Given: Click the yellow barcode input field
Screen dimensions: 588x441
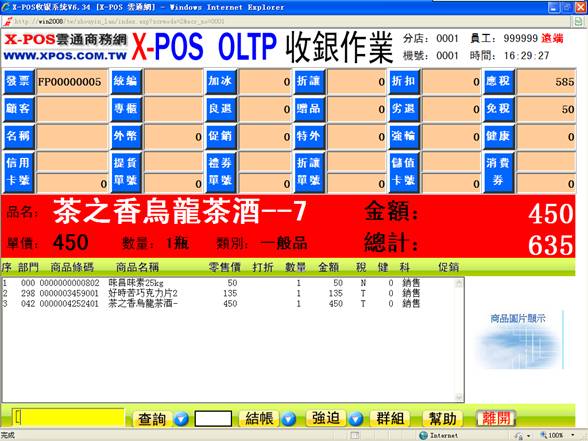Looking at the screenshot, I should (x=69, y=417).
